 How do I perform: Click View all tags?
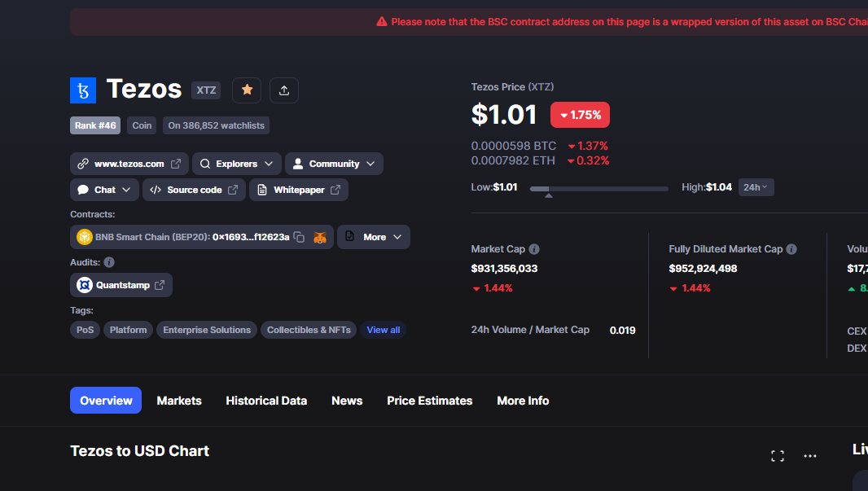click(x=383, y=330)
